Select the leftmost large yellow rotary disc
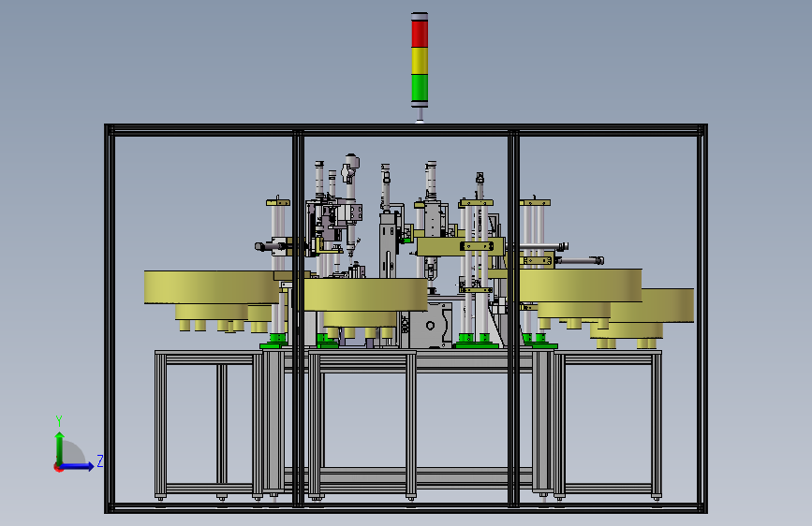 click(212, 286)
